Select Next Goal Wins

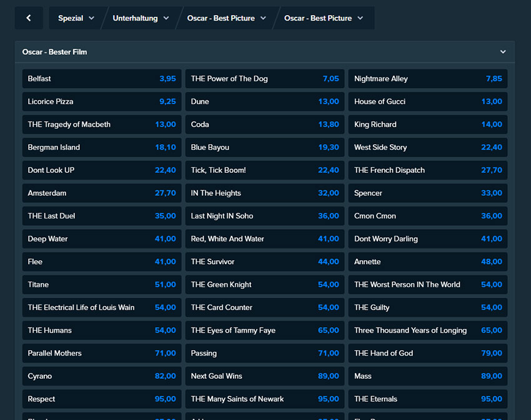[265, 376]
